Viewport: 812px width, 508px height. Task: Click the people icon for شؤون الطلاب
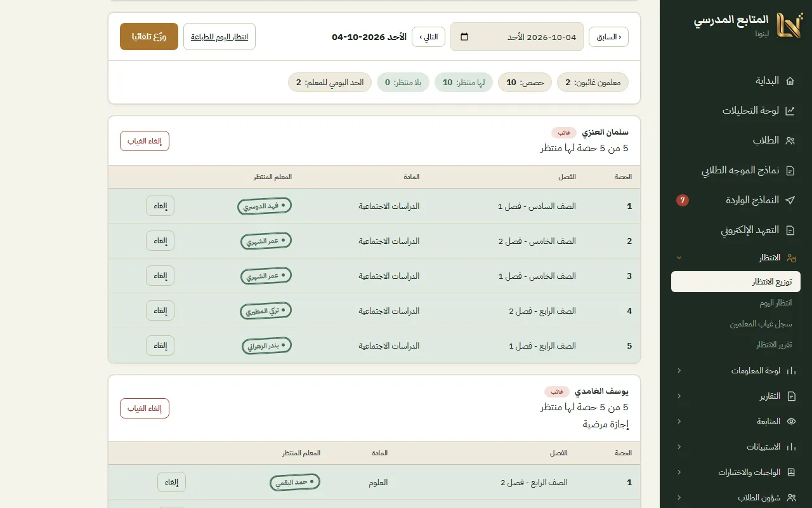791,498
